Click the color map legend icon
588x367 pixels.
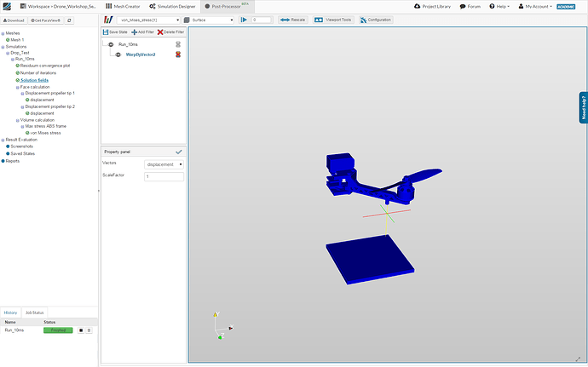pos(108,19)
